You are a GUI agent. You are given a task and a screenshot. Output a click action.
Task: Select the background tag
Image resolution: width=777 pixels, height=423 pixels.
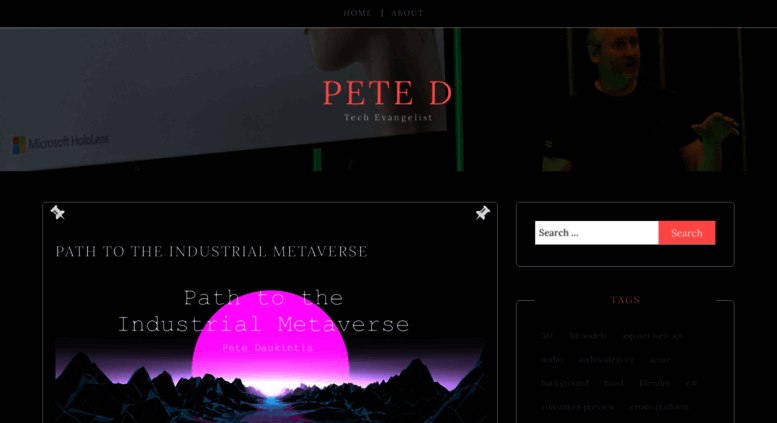tap(565, 383)
